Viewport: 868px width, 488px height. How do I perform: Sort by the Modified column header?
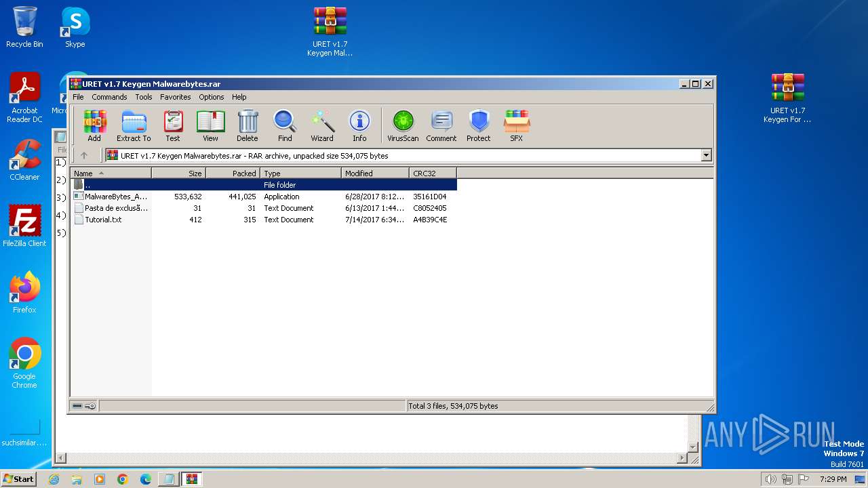click(375, 173)
